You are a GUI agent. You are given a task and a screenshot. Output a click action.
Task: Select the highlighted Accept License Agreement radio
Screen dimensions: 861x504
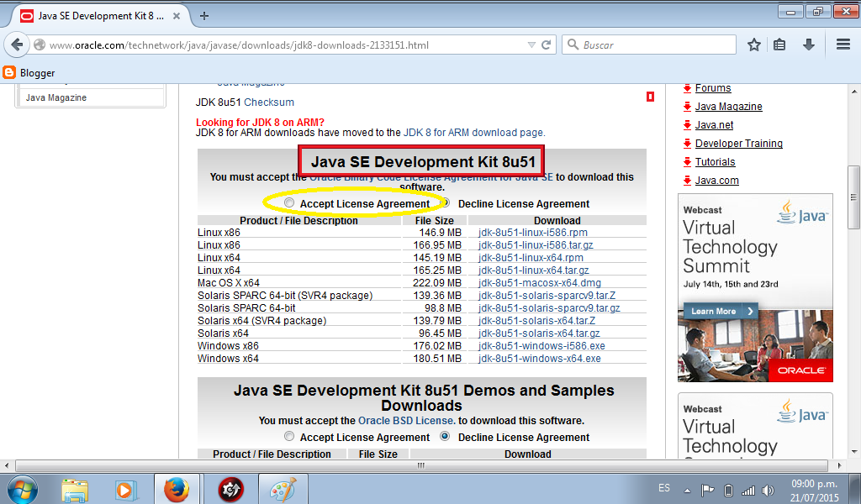288,202
